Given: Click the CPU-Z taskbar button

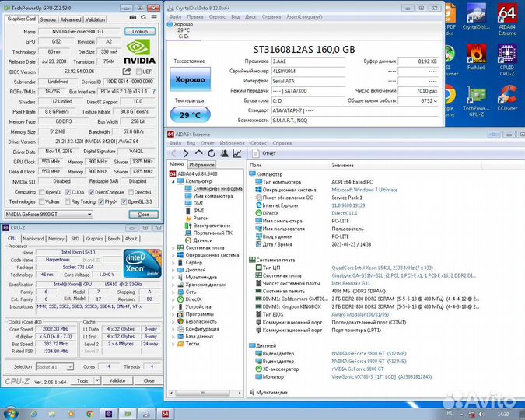Looking at the screenshot, I should [108, 414].
